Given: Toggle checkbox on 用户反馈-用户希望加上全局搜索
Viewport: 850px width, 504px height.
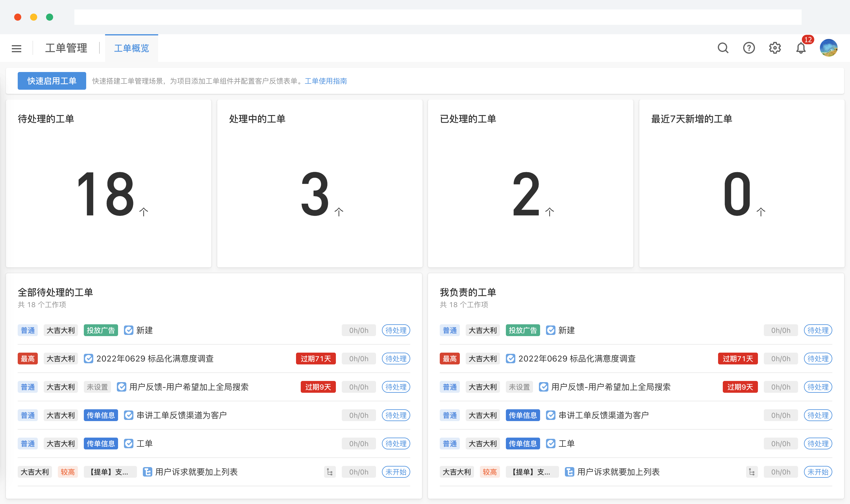Looking at the screenshot, I should [x=122, y=387].
